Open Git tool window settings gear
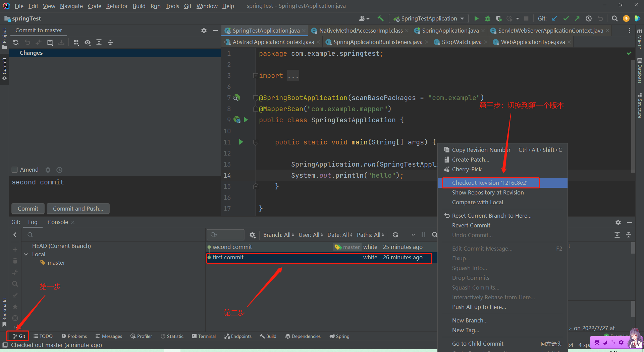 (618, 222)
